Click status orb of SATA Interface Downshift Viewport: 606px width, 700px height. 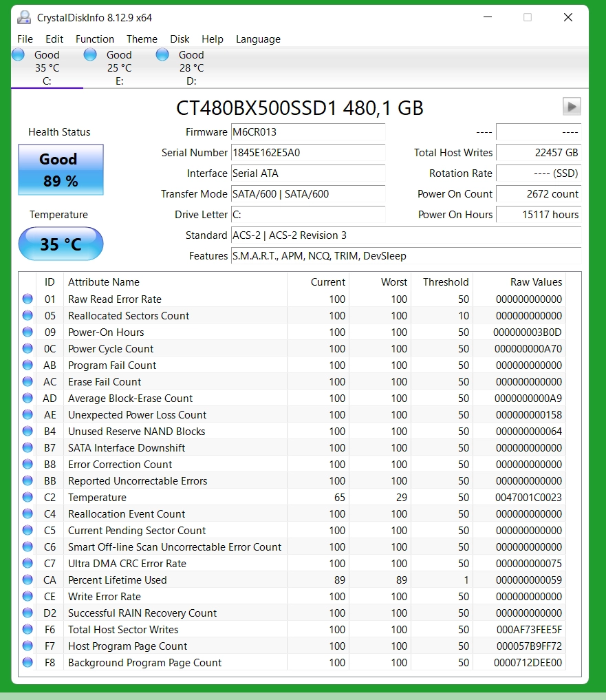coord(28,447)
